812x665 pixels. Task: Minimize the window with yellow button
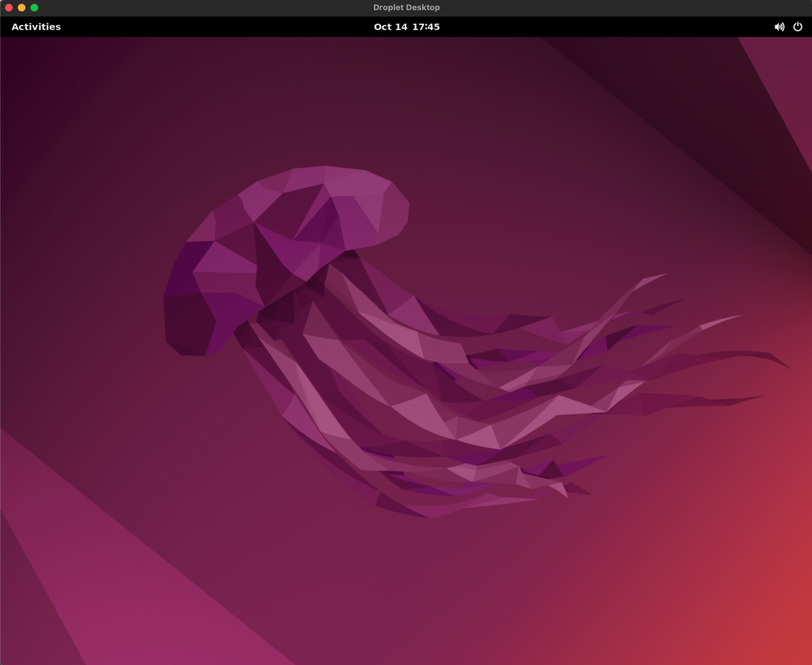[x=22, y=8]
